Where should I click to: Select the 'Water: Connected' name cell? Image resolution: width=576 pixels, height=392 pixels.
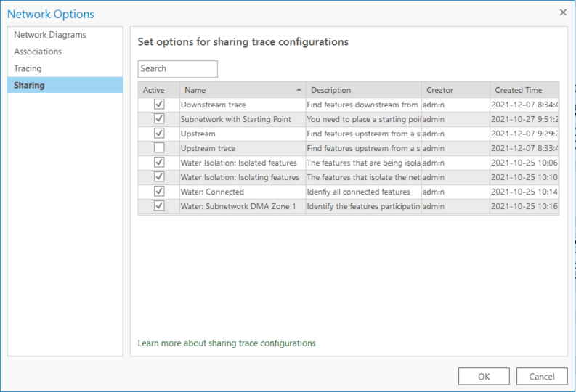tap(243, 192)
